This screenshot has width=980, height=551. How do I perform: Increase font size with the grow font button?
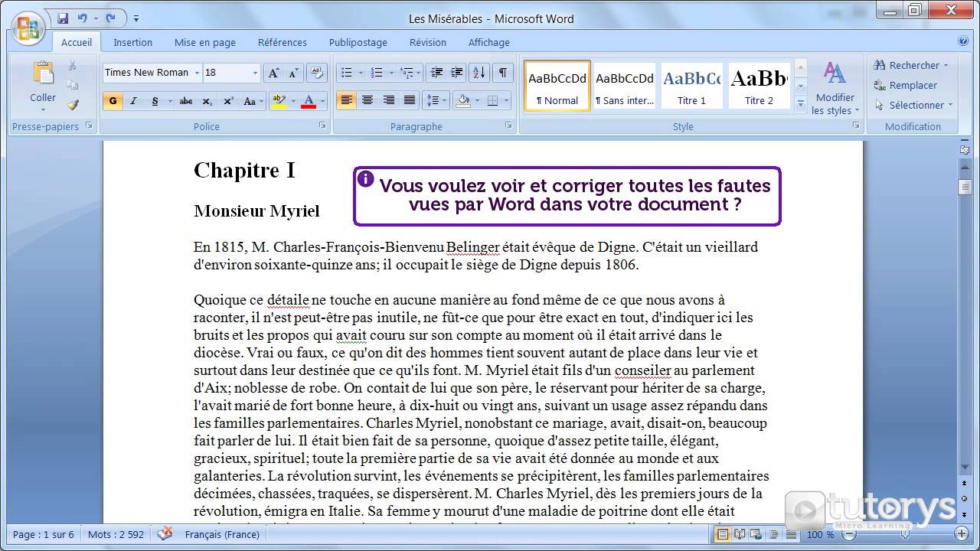273,73
